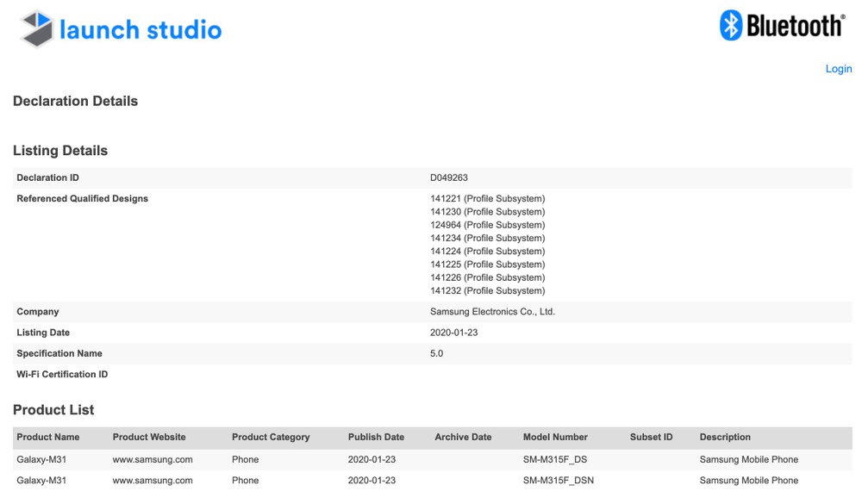The image size is (862, 504).
Task: Click the Declaration Details heading
Action: click(75, 101)
